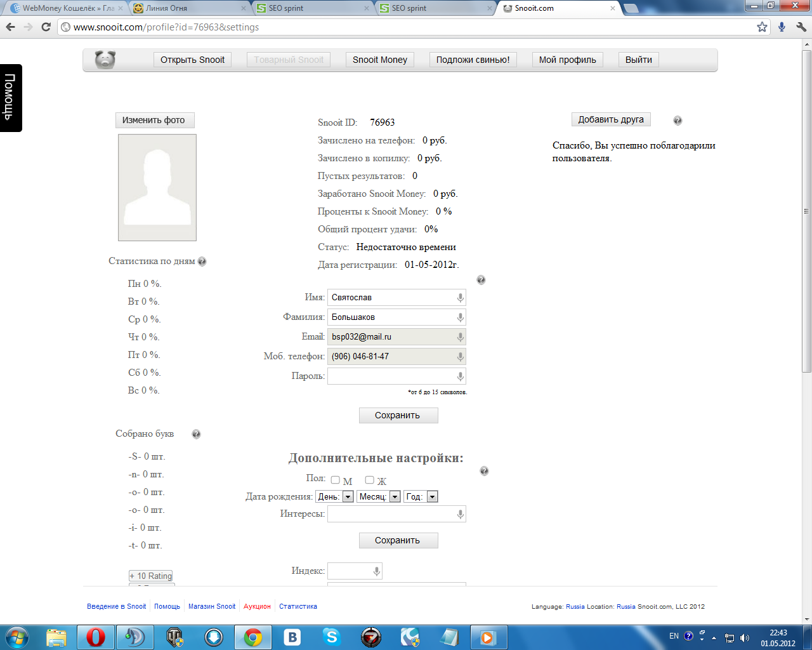Click the help icon next to Добавить друга
The width and height of the screenshot is (812, 650).
678,121
